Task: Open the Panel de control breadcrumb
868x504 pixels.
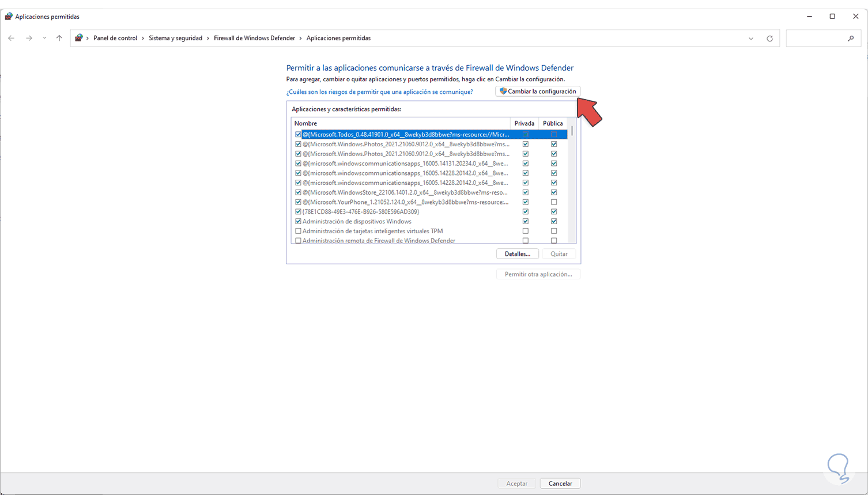Action: tap(115, 38)
